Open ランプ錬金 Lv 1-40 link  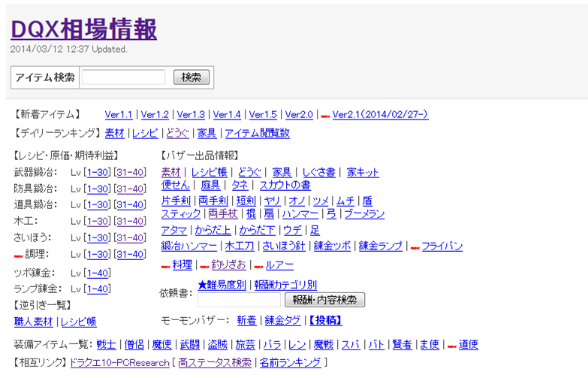coord(98,289)
